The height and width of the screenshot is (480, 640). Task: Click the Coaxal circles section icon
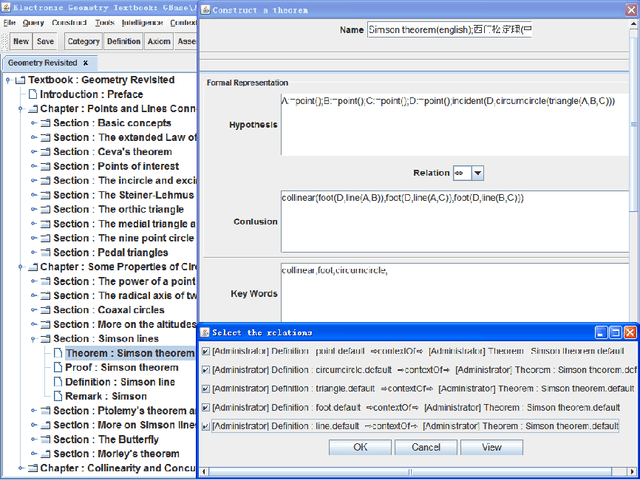tap(46, 310)
